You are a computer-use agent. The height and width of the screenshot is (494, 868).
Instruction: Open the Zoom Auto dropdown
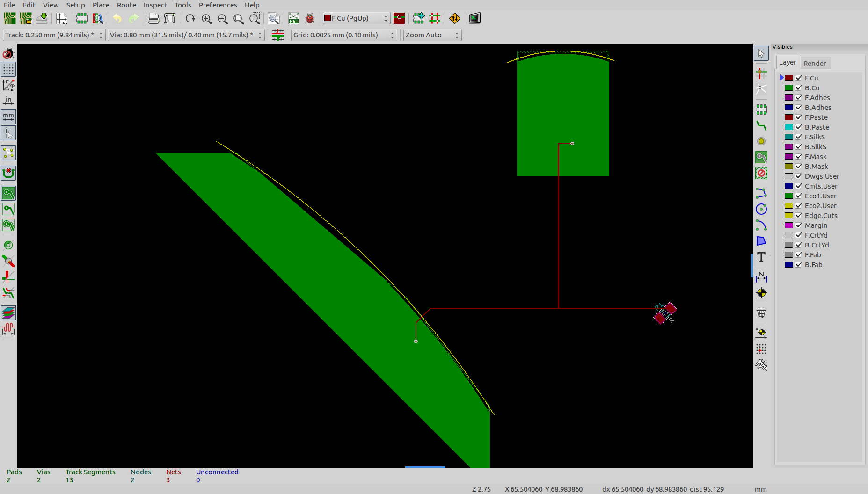click(x=431, y=35)
